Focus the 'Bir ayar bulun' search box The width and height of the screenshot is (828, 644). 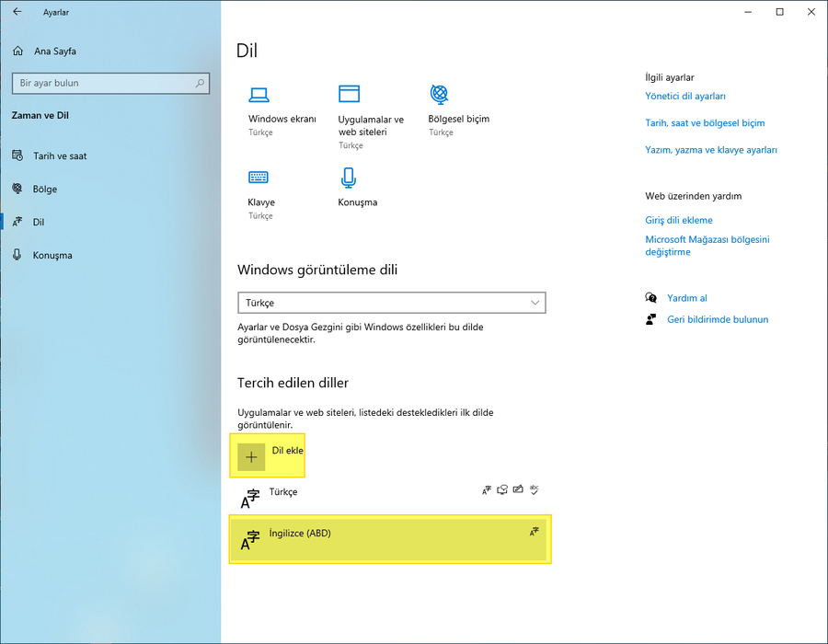pos(111,83)
